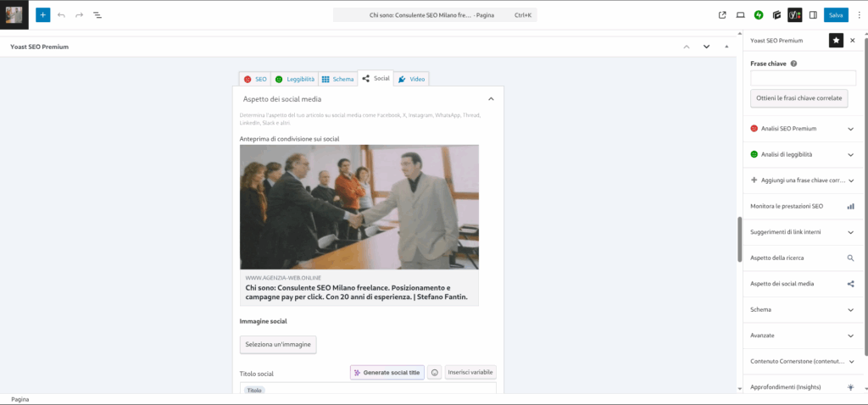Image resolution: width=868 pixels, height=405 pixels.
Task: Click the Titolo variable tag
Action: (254, 390)
